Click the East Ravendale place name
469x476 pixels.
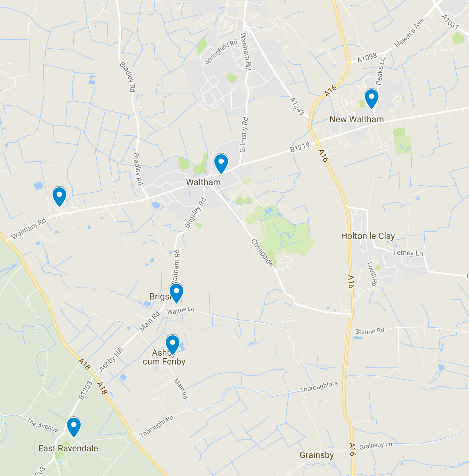(x=68, y=448)
